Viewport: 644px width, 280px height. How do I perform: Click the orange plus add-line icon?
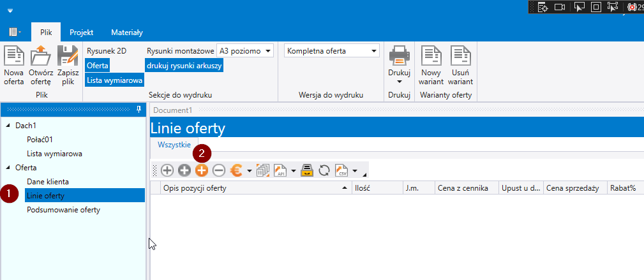202,170
